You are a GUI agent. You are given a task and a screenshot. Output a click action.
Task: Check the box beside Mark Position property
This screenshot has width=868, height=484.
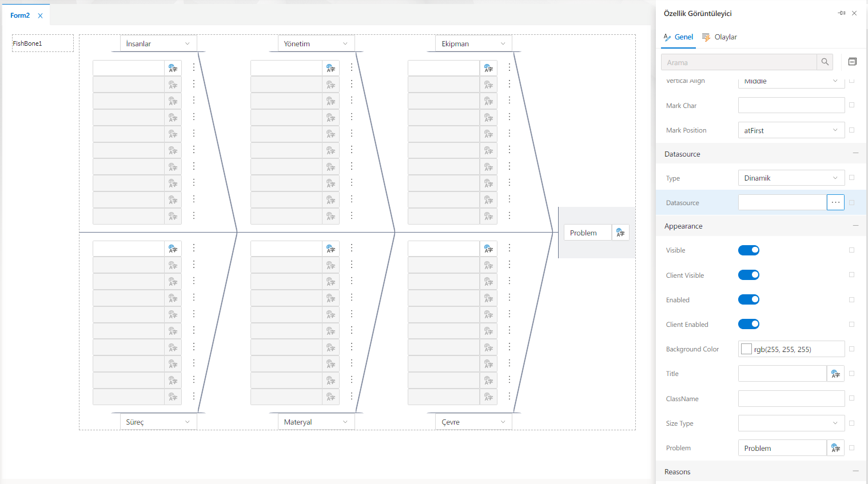click(x=851, y=130)
